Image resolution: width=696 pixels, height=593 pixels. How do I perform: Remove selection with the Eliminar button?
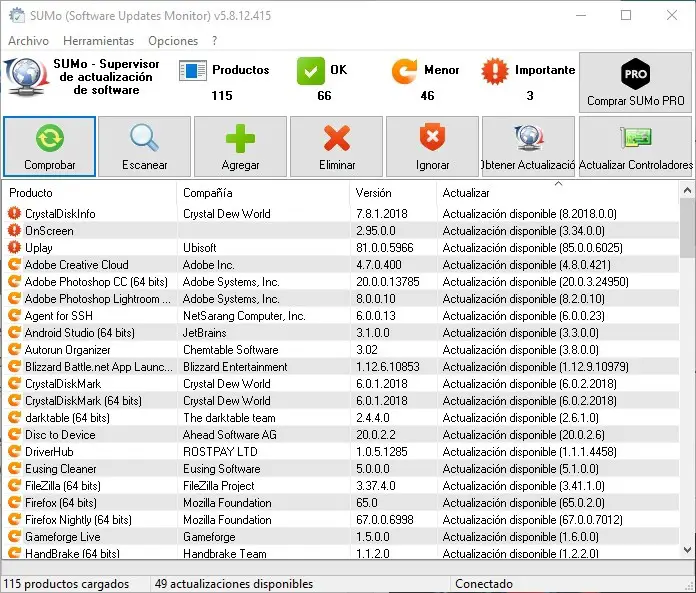(336, 146)
